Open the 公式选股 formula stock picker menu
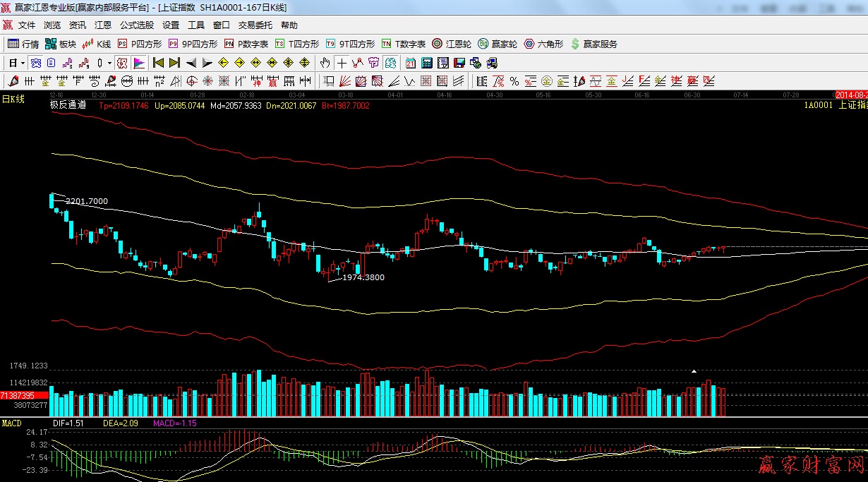This screenshot has width=868, height=482. click(x=136, y=25)
